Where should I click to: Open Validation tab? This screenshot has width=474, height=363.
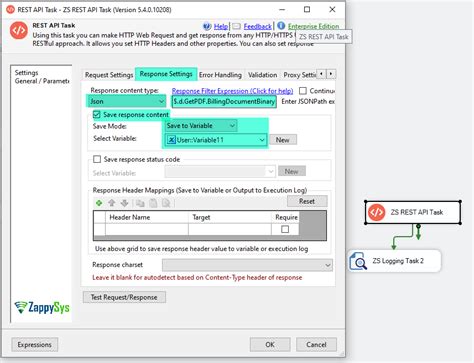[x=262, y=75]
